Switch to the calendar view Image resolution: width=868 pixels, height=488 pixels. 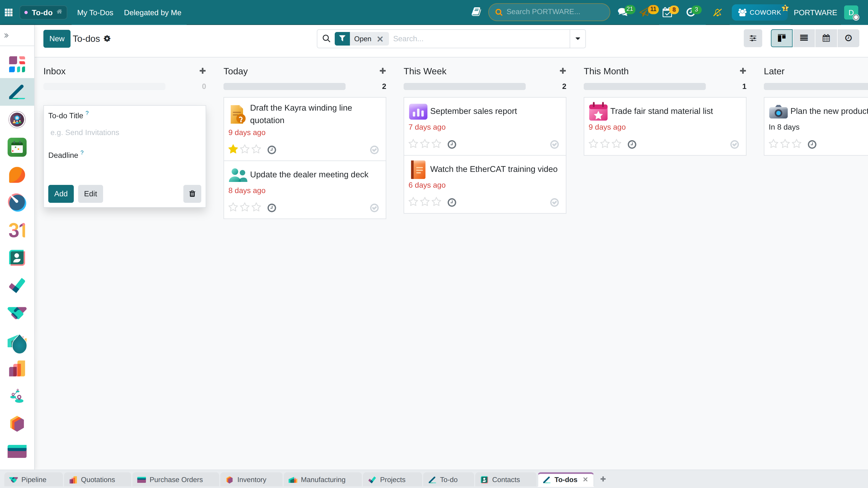tap(826, 38)
